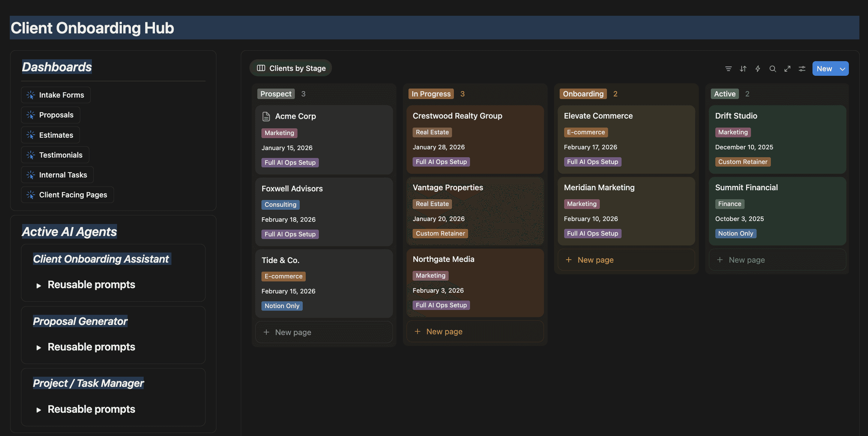The width and height of the screenshot is (868, 436).
Task: Expand board to full page via arrows icon
Action: [x=787, y=69]
